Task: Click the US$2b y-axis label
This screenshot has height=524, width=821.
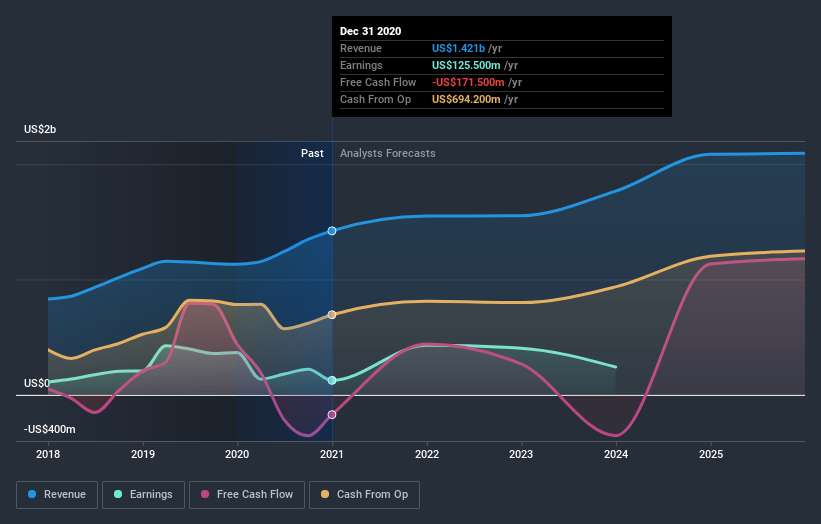Action: click(x=40, y=129)
